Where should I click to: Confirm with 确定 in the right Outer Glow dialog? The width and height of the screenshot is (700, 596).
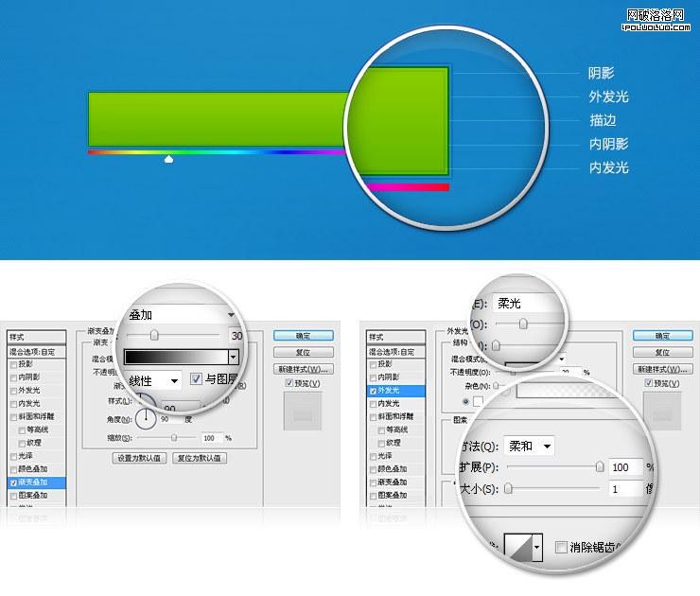662,336
